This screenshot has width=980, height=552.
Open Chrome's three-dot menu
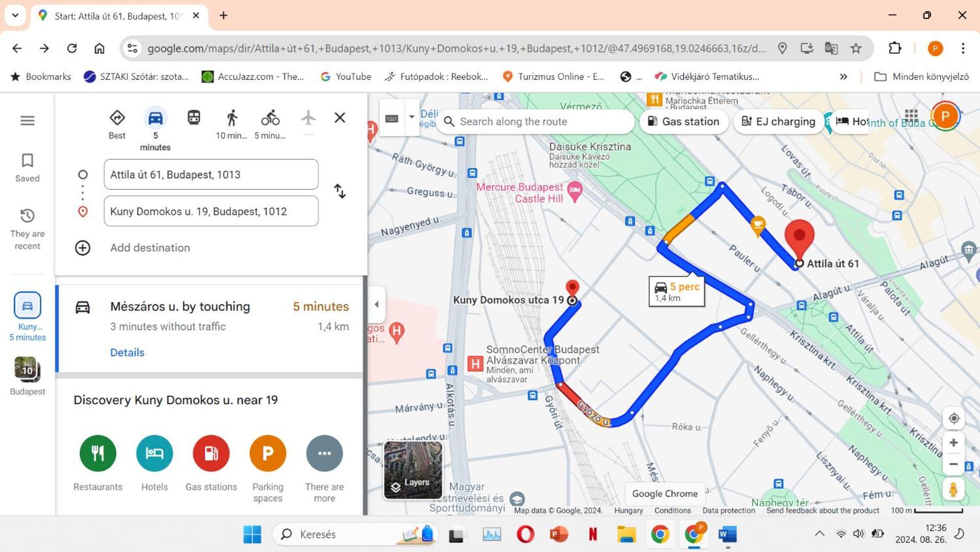click(x=963, y=49)
